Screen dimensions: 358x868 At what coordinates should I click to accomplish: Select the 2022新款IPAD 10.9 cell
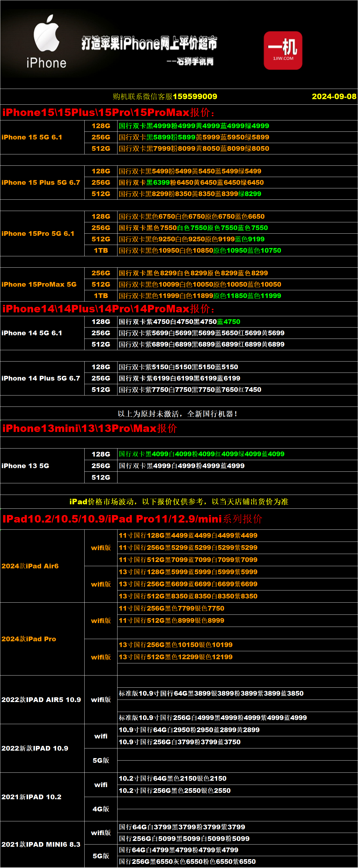pos(42,748)
